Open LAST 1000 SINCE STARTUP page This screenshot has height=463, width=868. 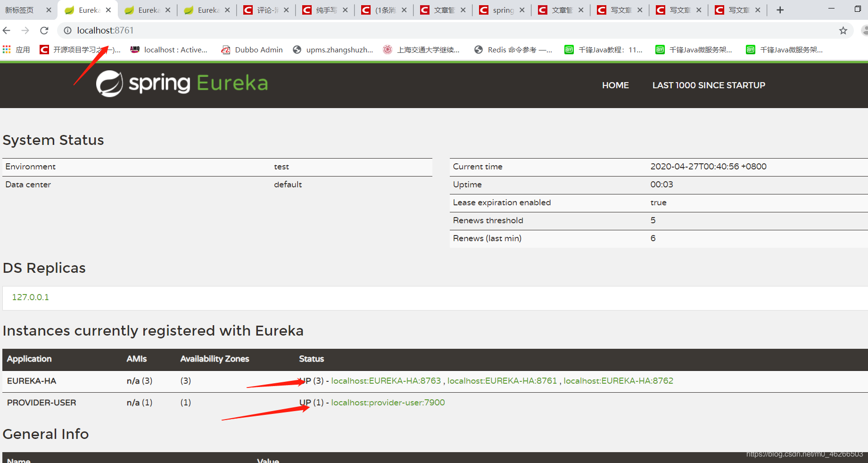tap(709, 85)
